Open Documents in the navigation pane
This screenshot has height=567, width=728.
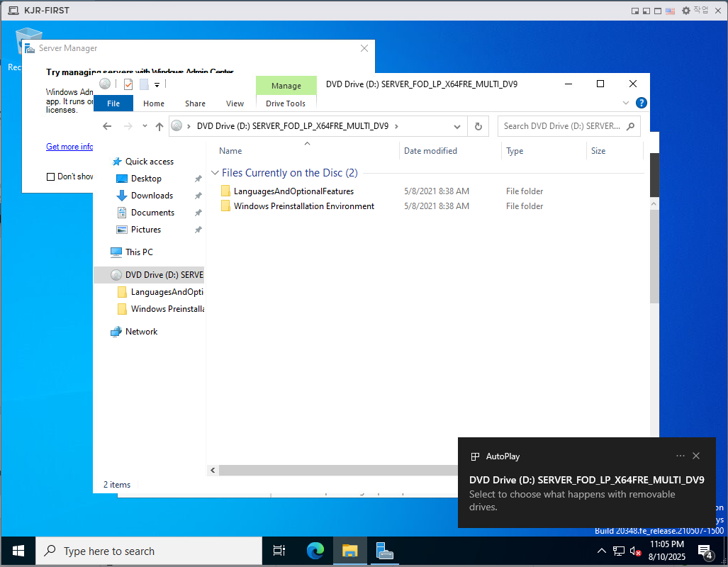coord(152,213)
